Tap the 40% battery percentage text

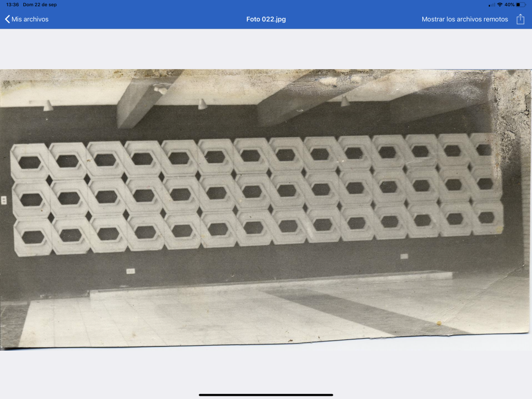pos(509,5)
